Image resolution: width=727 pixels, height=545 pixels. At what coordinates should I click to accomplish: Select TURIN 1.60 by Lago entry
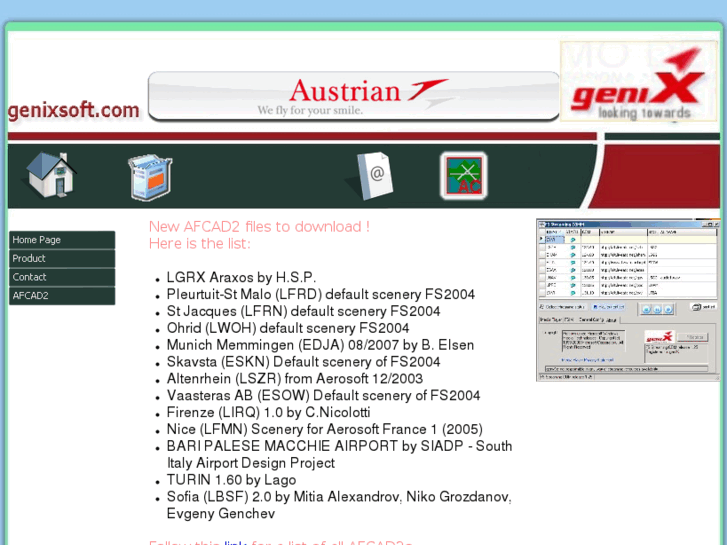[x=231, y=480]
